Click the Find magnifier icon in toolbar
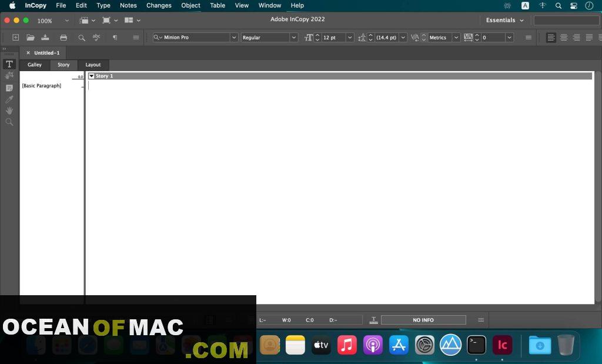This screenshot has height=364, width=602. point(81,38)
